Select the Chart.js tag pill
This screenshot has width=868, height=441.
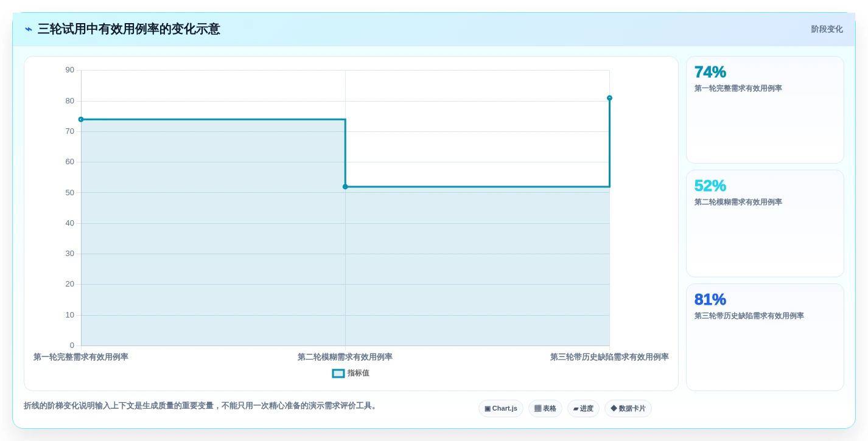501,408
